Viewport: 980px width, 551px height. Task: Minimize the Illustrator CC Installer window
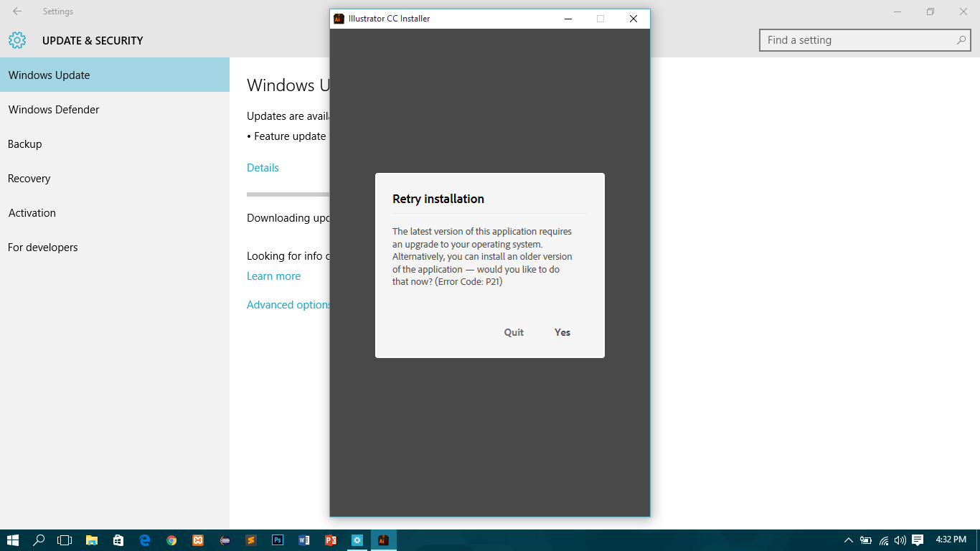[x=568, y=19]
